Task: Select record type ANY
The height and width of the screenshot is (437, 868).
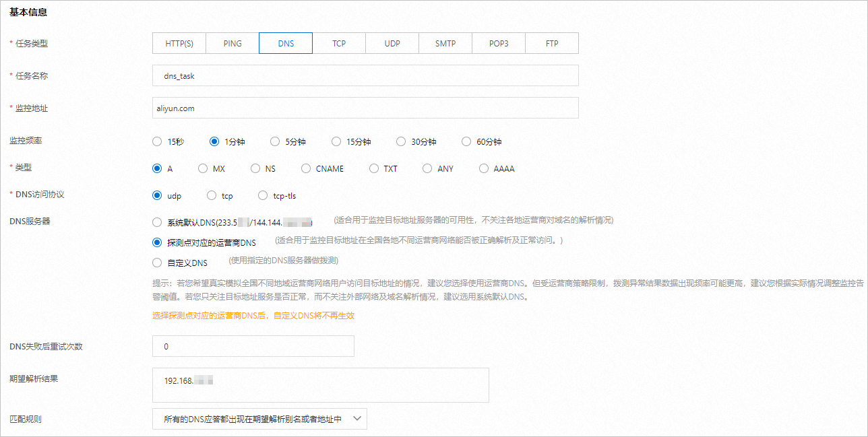Action: (427, 168)
